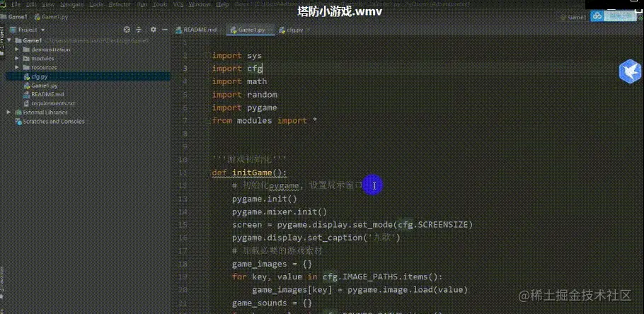Hide the Project tool window via its minus icon

pyautogui.click(x=165, y=30)
